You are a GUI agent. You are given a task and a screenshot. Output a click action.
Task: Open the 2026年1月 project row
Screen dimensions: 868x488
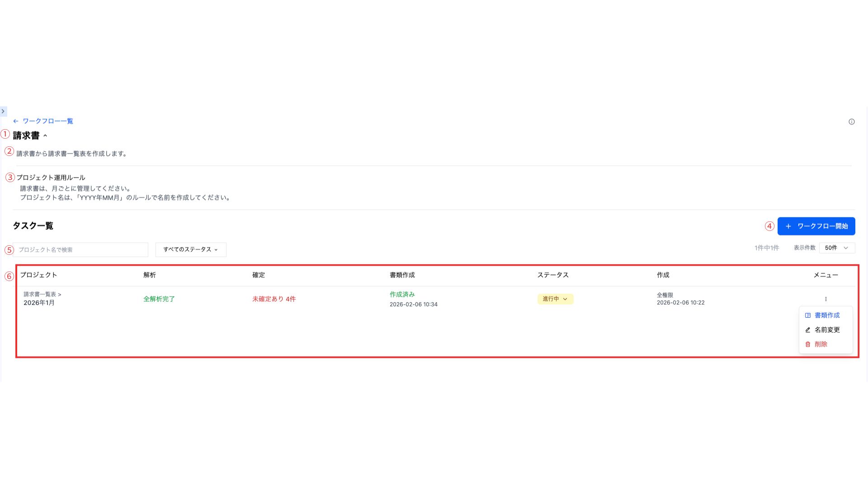(39, 303)
